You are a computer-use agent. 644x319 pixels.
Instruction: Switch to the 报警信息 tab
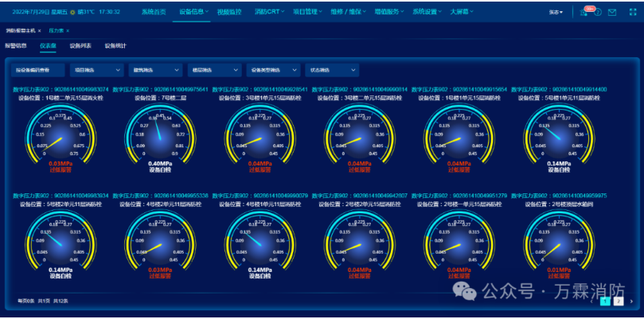click(16, 46)
